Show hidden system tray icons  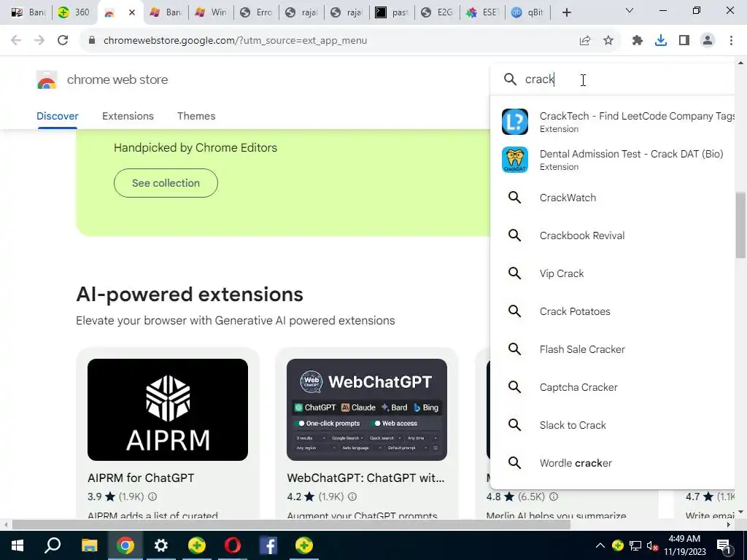click(x=600, y=545)
